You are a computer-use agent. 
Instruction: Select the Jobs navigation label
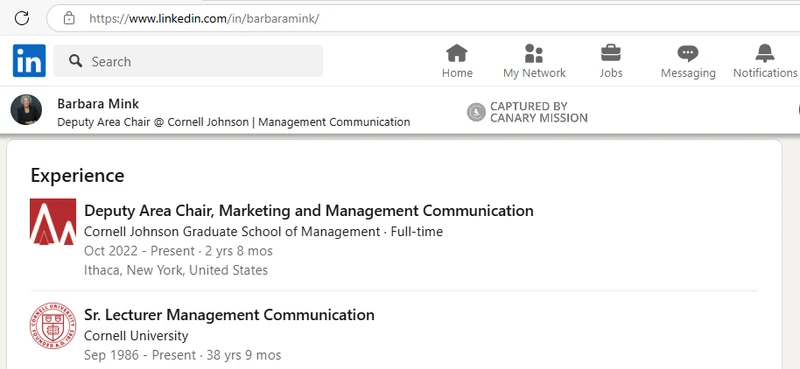[611, 73]
